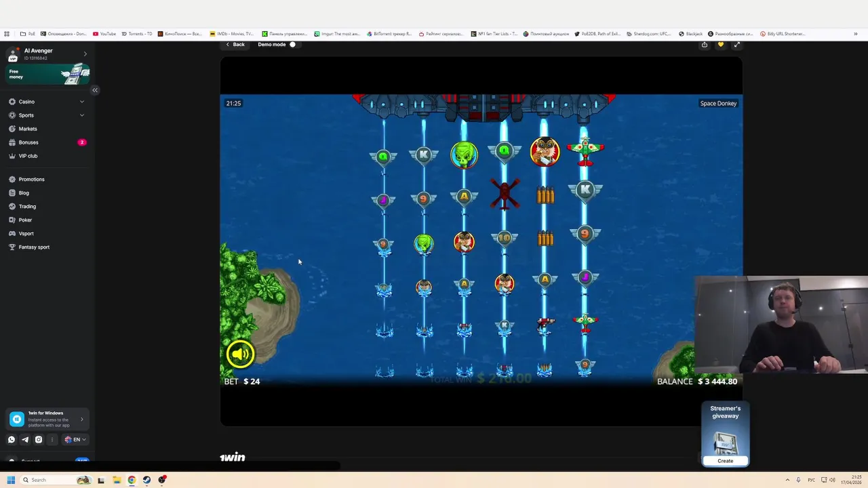The width and height of the screenshot is (868, 488).
Task: Show more bookmarks with the double chevron
Action: pos(856,34)
